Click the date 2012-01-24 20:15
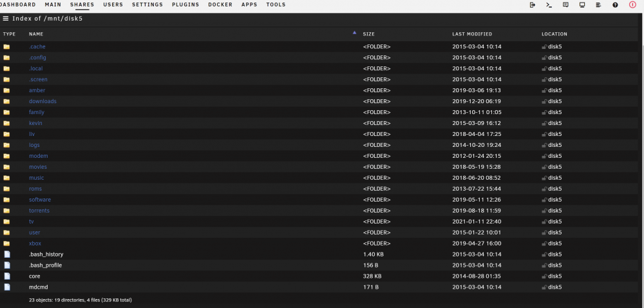Screen dimensions: 644x308 (477, 156)
